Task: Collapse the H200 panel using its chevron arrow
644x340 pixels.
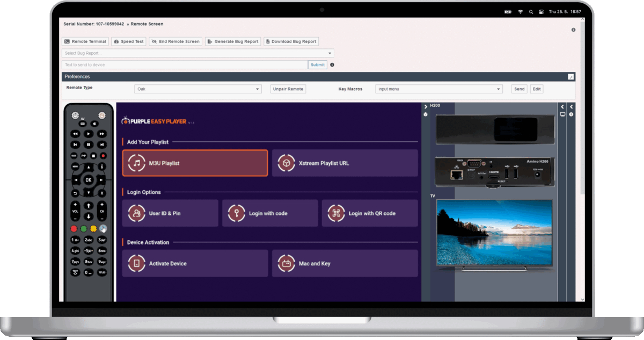Action: coord(426,106)
